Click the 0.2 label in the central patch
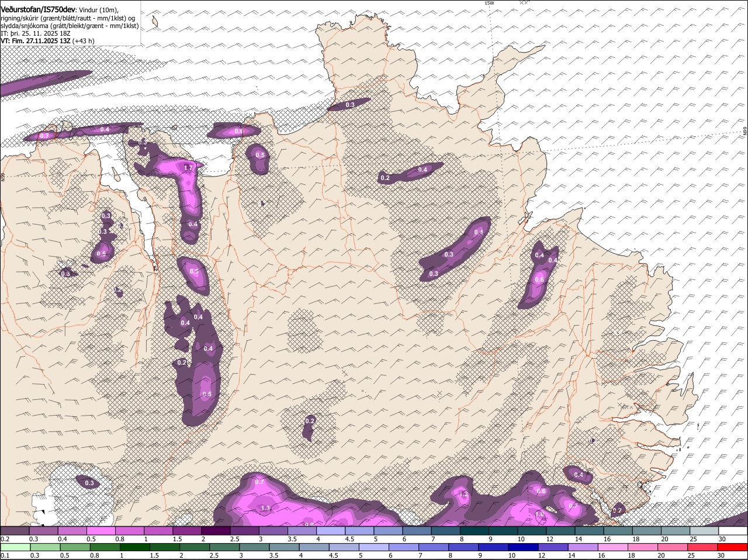The image size is (748, 560). coord(310,421)
